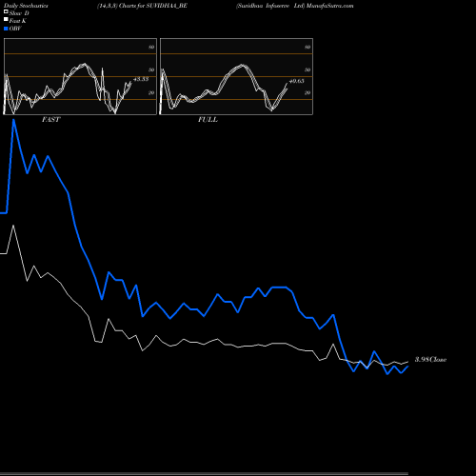The height and width of the screenshot is (476, 476).
Task: Click the Fast K legend swatch
Action: (6, 19)
